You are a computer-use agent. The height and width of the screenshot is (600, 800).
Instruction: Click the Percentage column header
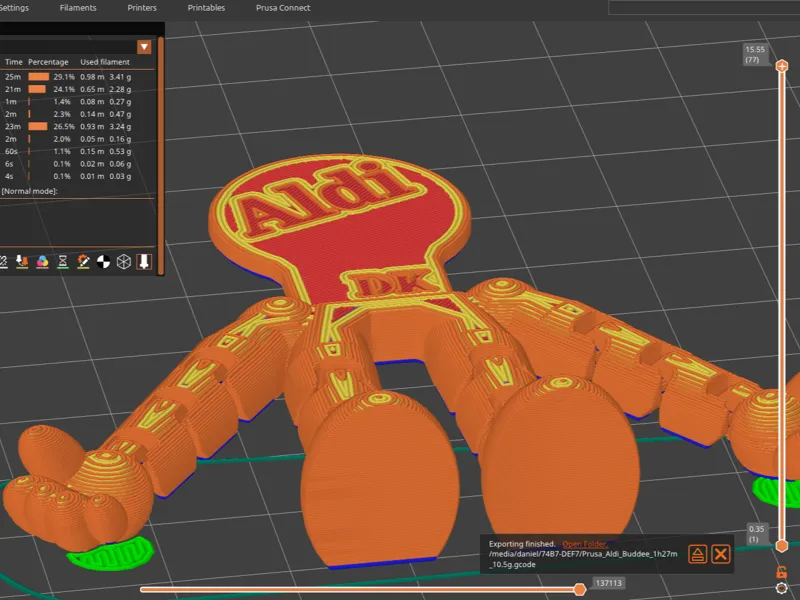click(x=48, y=62)
